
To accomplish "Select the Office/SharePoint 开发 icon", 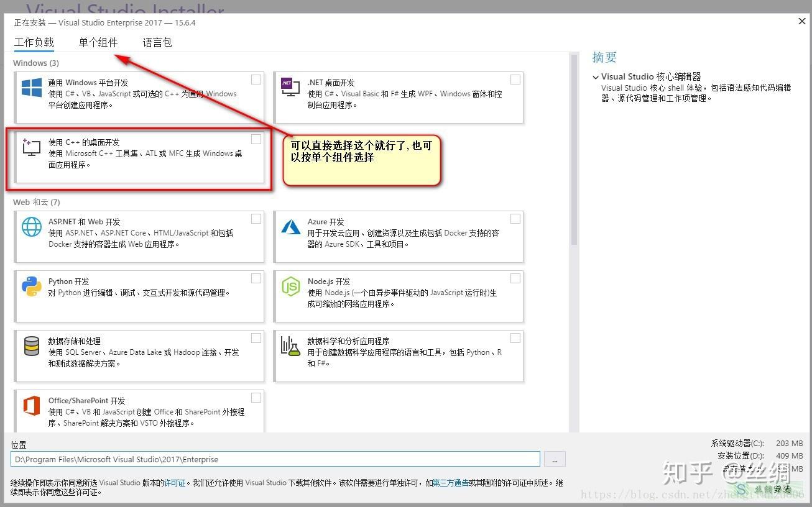I will pyautogui.click(x=31, y=405).
